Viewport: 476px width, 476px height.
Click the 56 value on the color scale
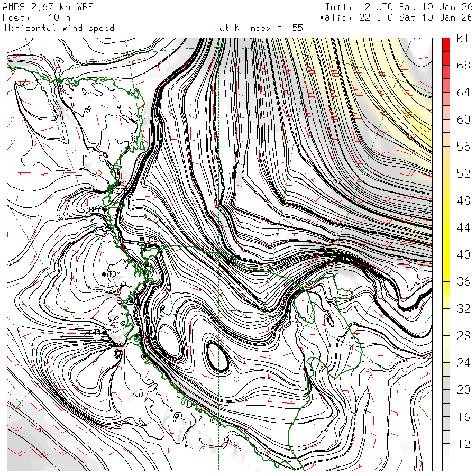click(463, 147)
